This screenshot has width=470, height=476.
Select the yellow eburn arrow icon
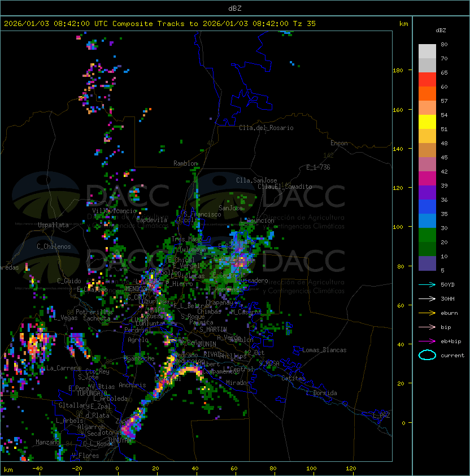[x=427, y=313]
